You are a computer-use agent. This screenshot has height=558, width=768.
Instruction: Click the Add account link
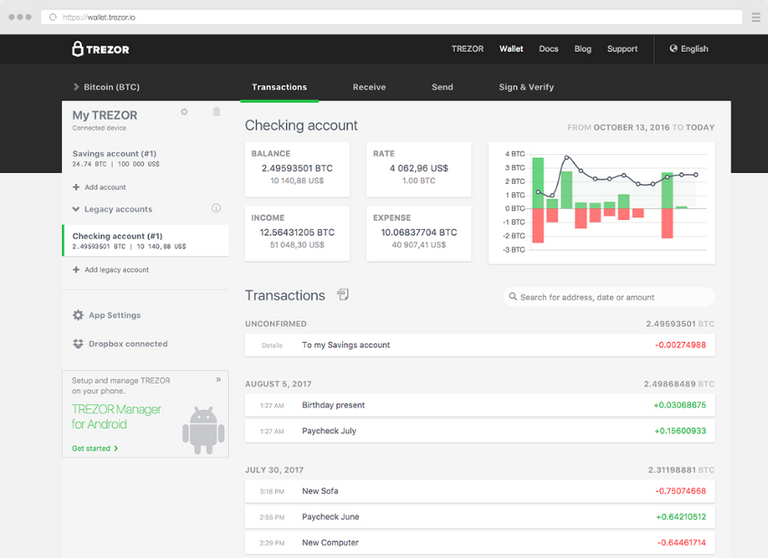(x=105, y=187)
